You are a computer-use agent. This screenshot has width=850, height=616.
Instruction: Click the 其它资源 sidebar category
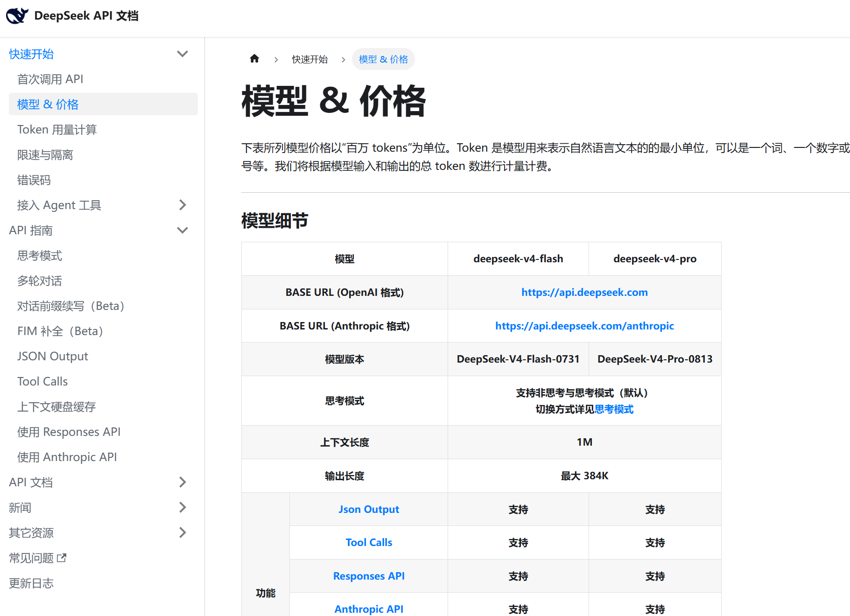[31, 532]
